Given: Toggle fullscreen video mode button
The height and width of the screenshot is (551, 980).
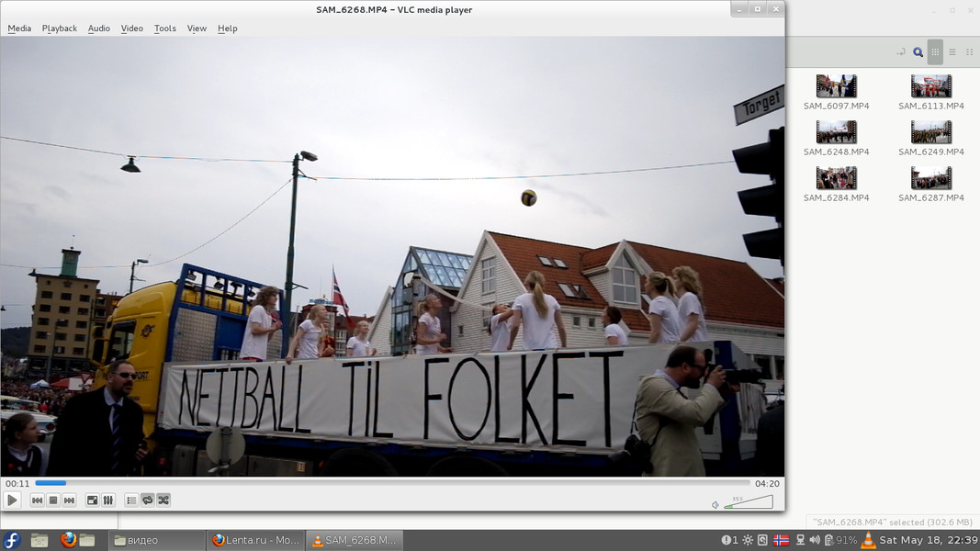Looking at the screenshot, I should [x=92, y=500].
